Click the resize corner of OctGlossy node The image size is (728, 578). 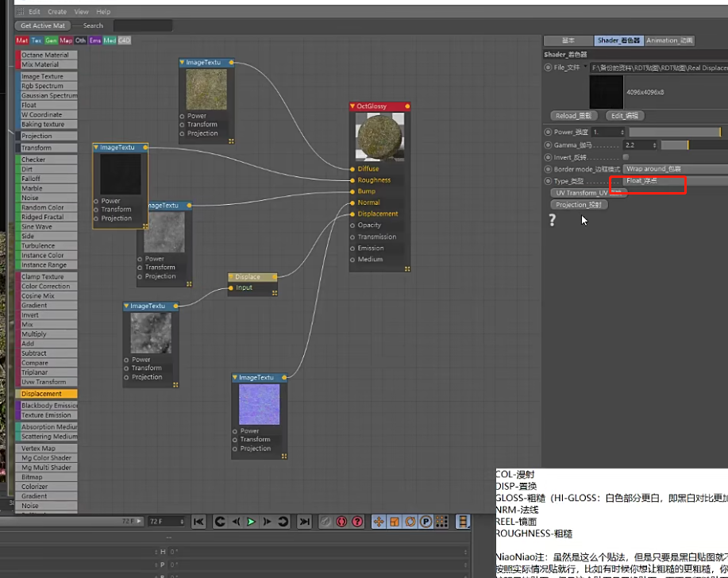(407, 269)
